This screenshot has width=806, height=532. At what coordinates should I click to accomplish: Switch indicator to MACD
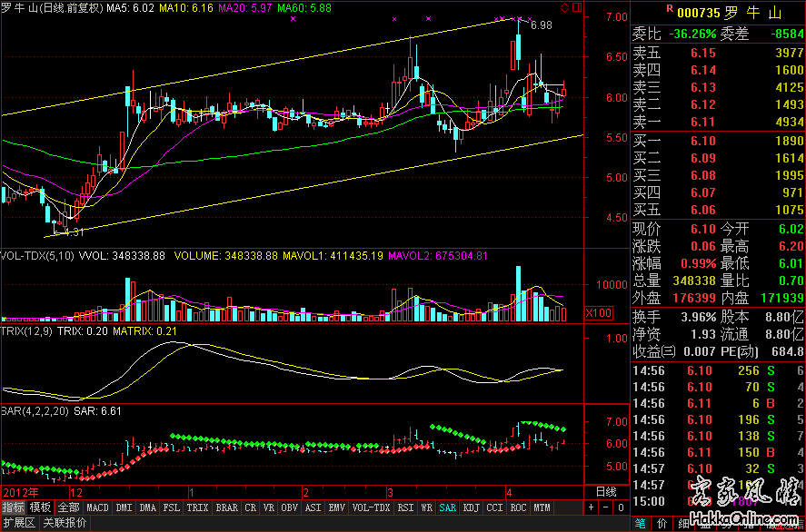(x=97, y=507)
